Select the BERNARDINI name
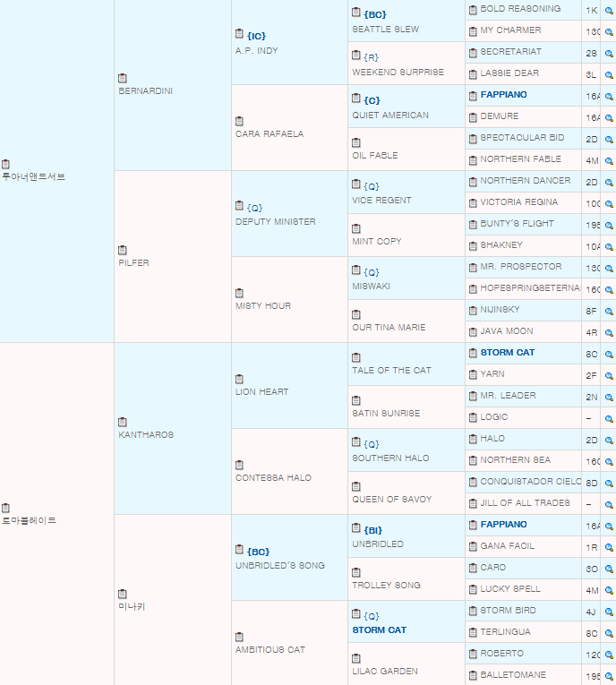This screenshot has height=685, width=616. point(145,90)
